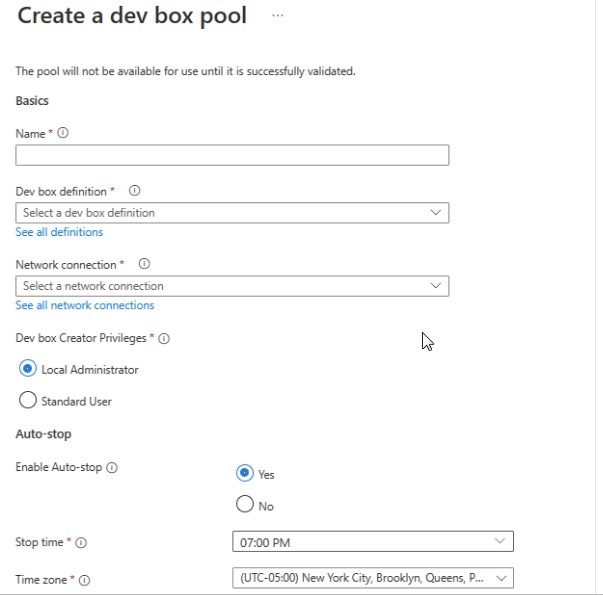Select the Standard User radio option

[28, 401]
